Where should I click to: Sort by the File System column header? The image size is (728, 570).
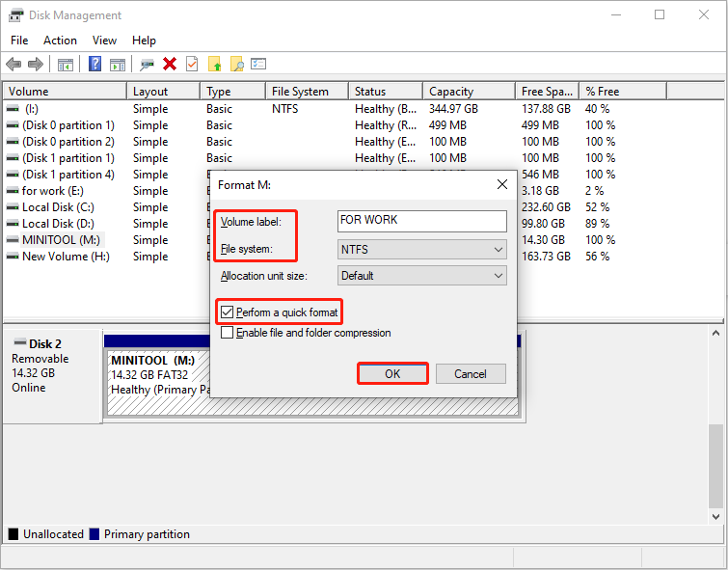click(x=307, y=92)
